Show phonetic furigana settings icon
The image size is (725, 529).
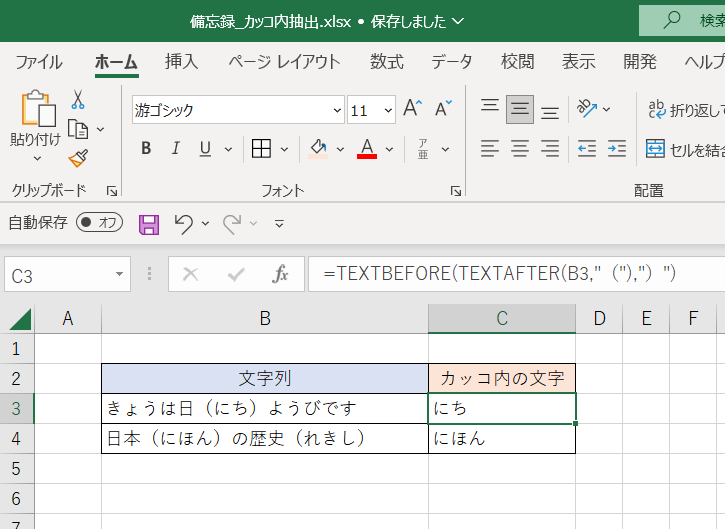tap(423, 149)
